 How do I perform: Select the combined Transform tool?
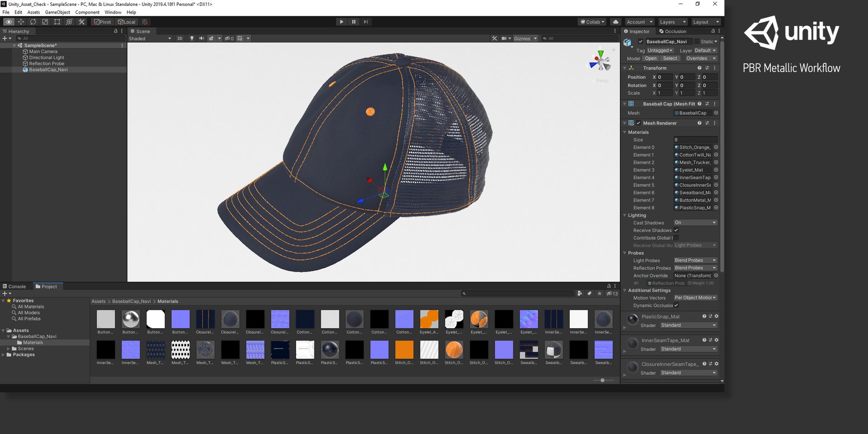[x=69, y=22]
